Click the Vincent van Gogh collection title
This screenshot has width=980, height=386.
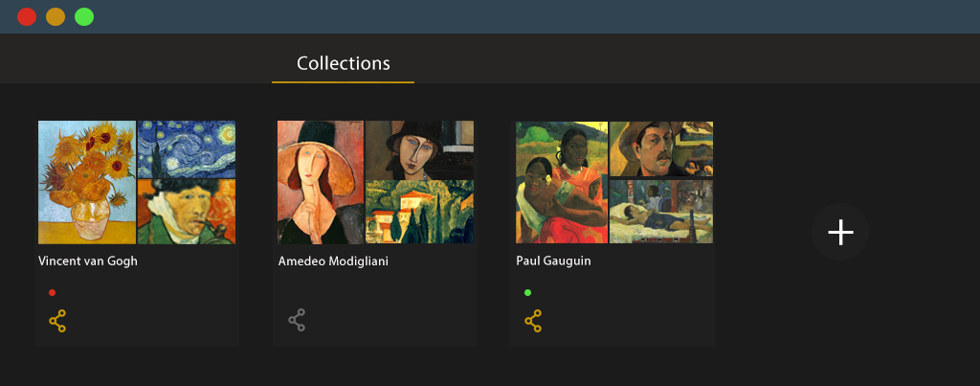tap(88, 261)
